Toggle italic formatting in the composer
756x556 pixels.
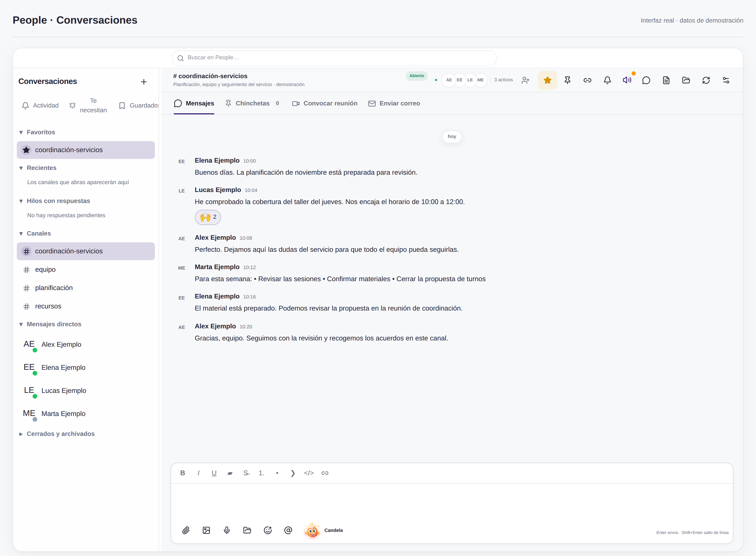(198, 473)
